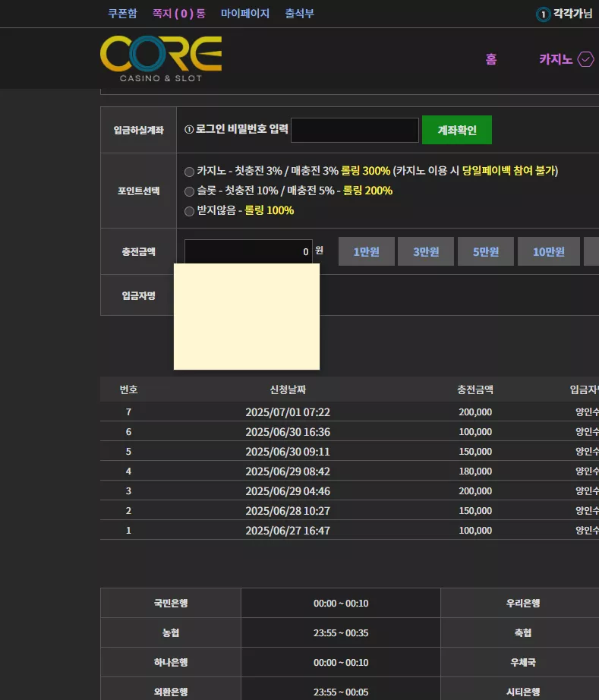The width and height of the screenshot is (599, 700).
Task: Open the 쪽지 (0) 통 inbox
Action: coord(179,14)
